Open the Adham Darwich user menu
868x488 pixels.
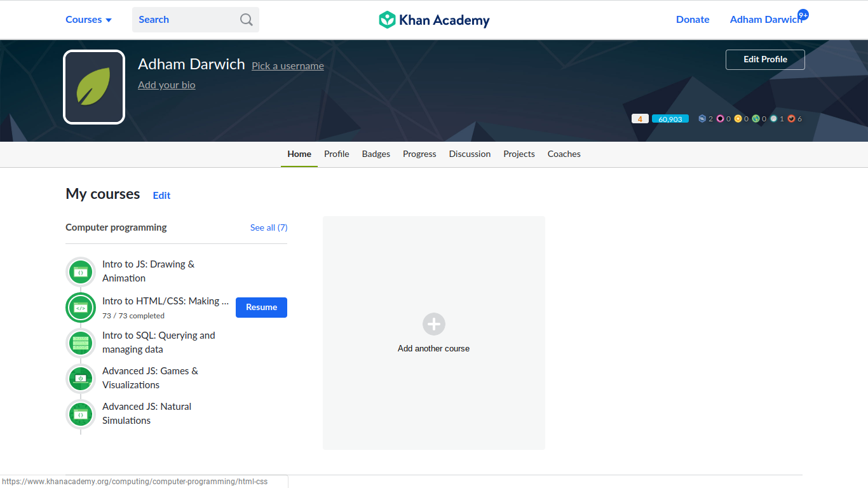tap(766, 20)
